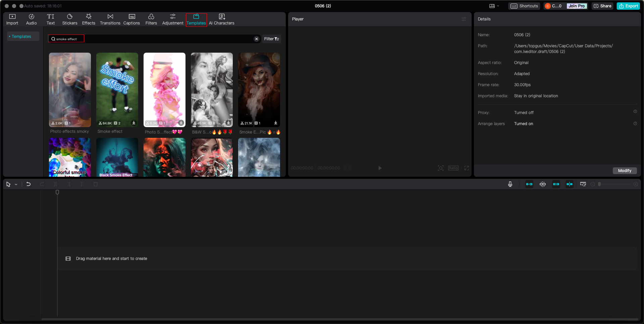Screen dimensions: 644x324
Task: Select the Smoke E...Pic template
Action: coord(259,90)
